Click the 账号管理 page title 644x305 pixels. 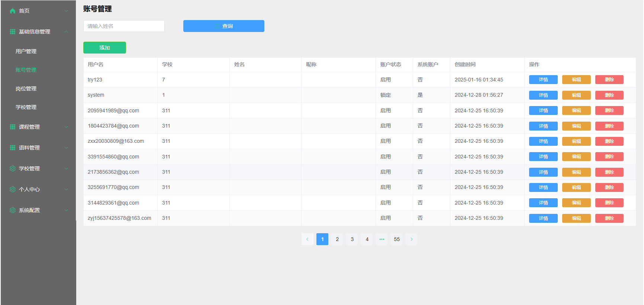point(97,9)
